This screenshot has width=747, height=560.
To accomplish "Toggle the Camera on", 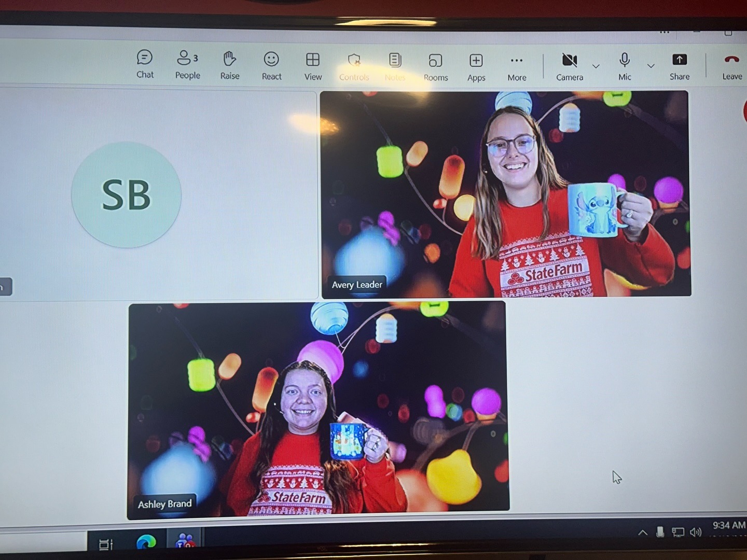I will pos(570,67).
